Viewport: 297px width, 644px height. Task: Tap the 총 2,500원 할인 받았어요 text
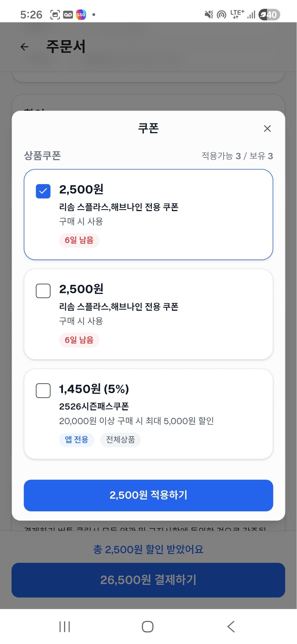click(148, 549)
